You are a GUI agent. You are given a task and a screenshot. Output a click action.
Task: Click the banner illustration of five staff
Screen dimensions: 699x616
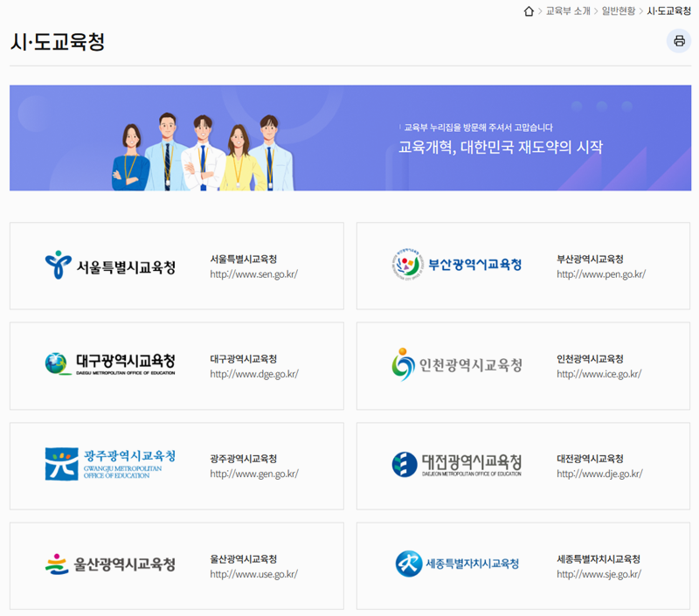(x=203, y=152)
